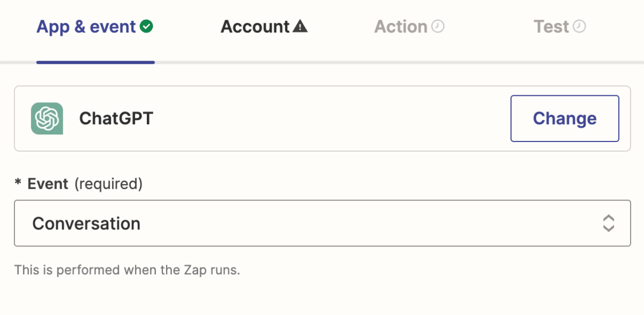Click empty space in the ChatGPT app card
The width and height of the screenshot is (644, 315).
321,118
